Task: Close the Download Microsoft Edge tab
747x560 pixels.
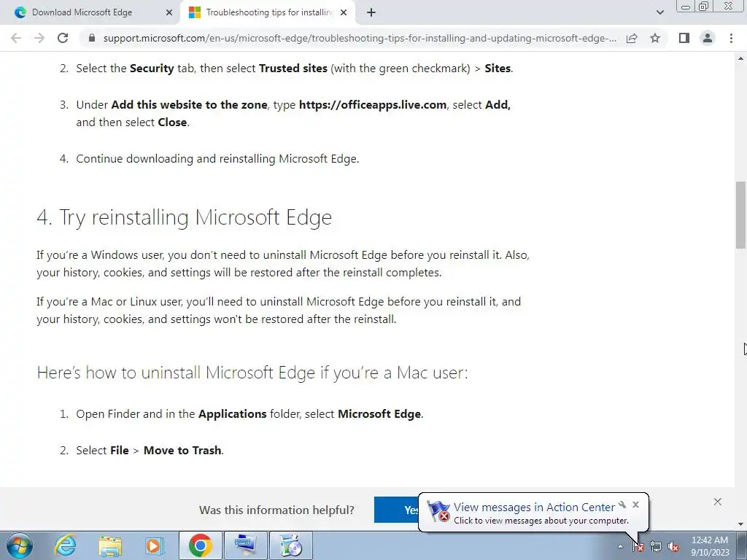Action: point(169,12)
